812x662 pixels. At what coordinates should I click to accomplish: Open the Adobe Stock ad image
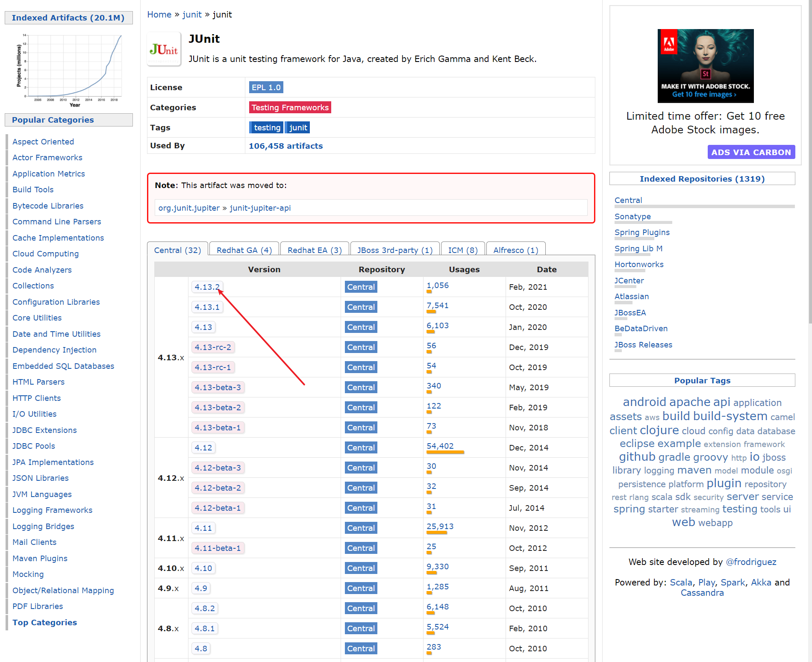tap(705, 66)
